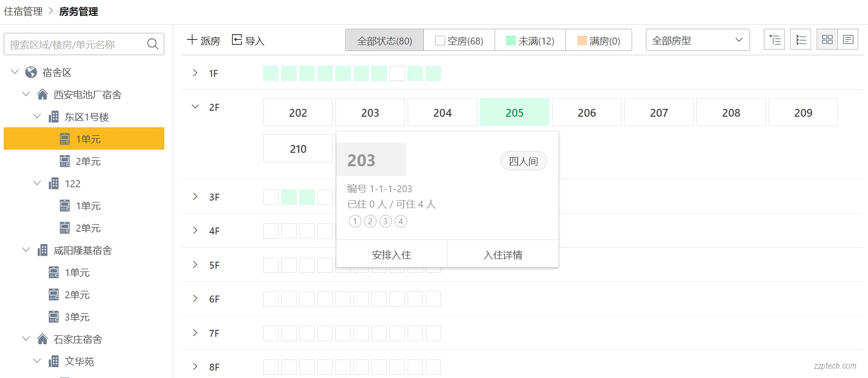Filter rooms by 满房(0) status
The image size is (868, 378).
[x=599, y=41]
